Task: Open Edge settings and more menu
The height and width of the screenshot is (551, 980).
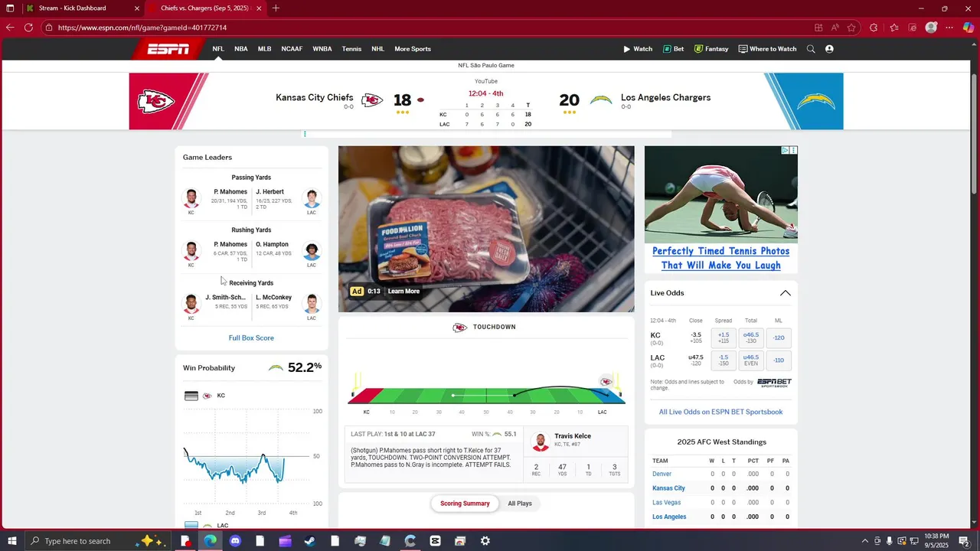Action: point(949,28)
